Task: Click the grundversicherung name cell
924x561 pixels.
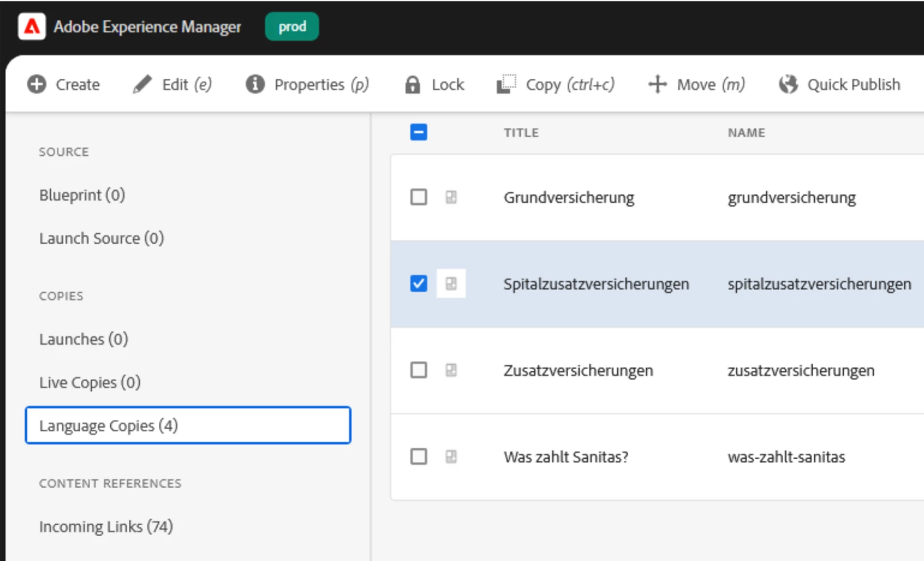Action: click(x=792, y=198)
